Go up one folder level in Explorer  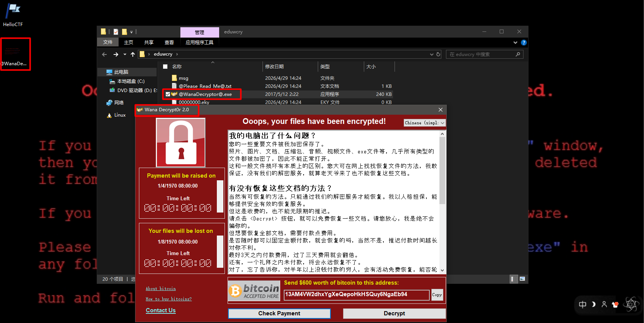tap(133, 54)
